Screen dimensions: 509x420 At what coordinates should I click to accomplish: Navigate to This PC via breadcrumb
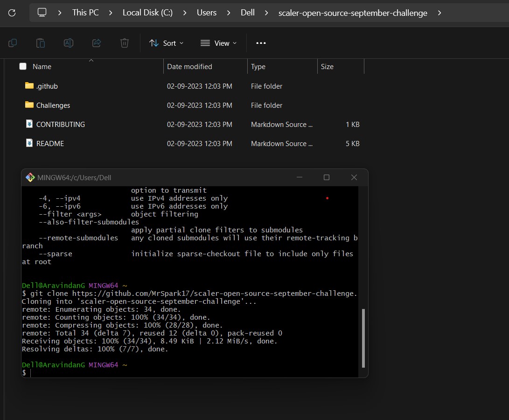tap(85, 13)
